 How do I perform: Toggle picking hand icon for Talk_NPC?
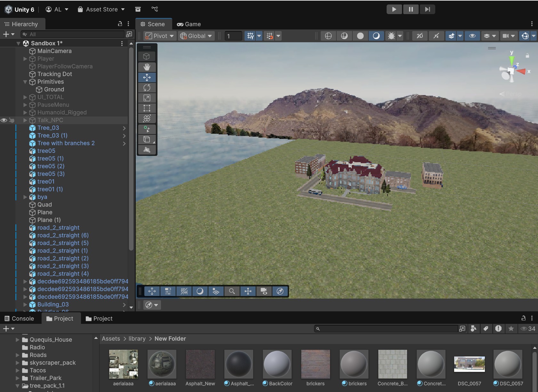(12, 120)
